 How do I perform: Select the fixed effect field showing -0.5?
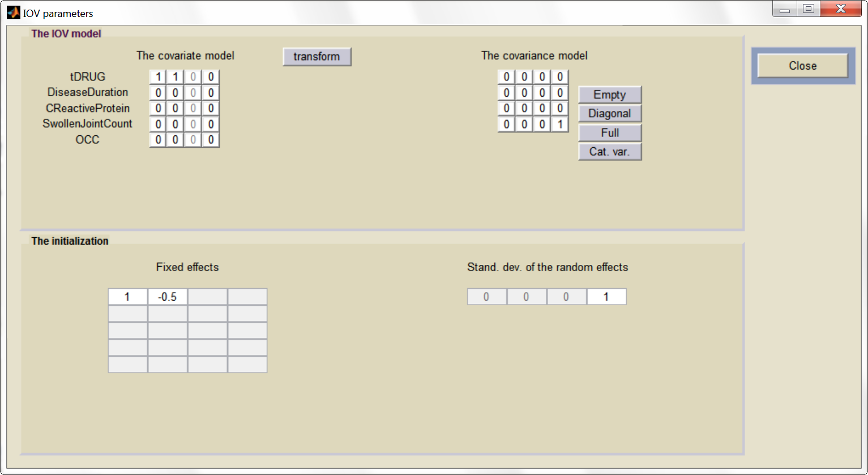(167, 296)
